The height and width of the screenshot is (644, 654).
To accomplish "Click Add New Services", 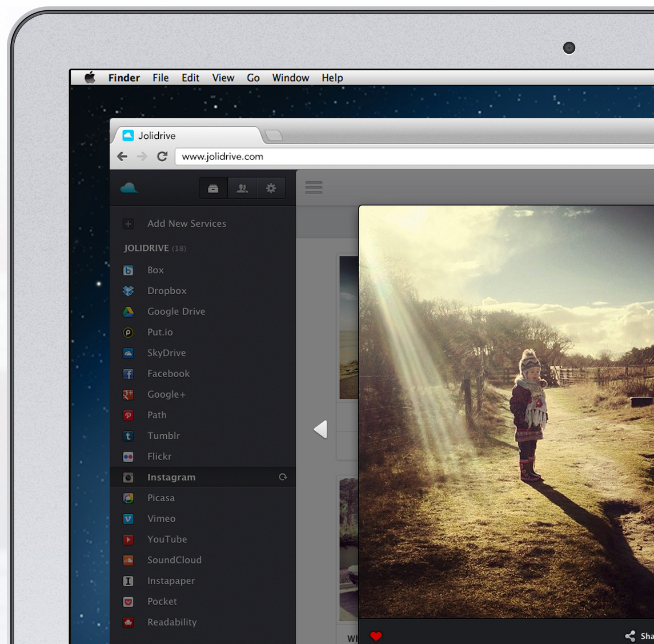I will [x=187, y=223].
